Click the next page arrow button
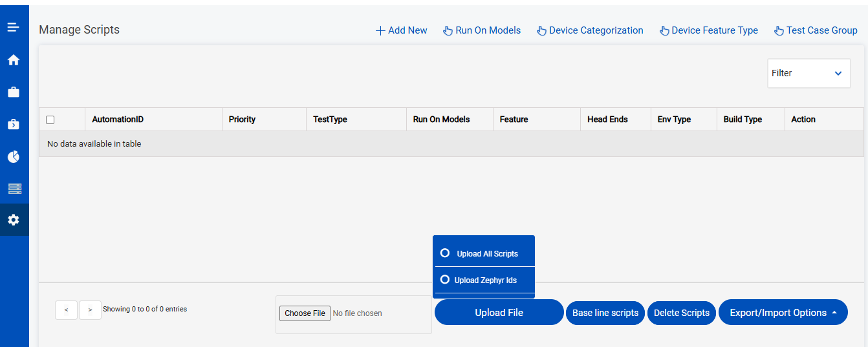This screenshot has width=868, height=347. [x=90, y=310]
